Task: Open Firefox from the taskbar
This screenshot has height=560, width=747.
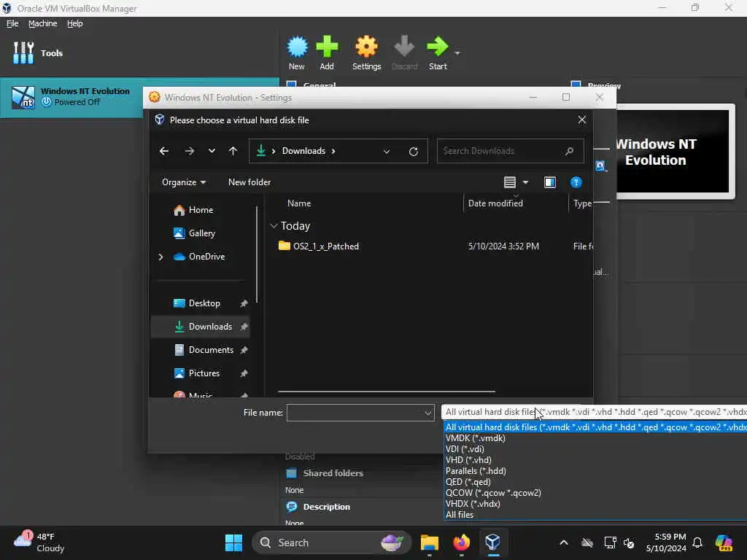Action: (x=461, y=542)
